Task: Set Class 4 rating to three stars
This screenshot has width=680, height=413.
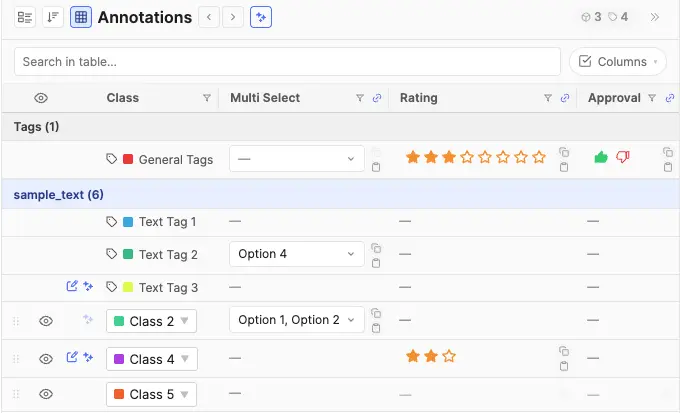Action: click(449, 357)
